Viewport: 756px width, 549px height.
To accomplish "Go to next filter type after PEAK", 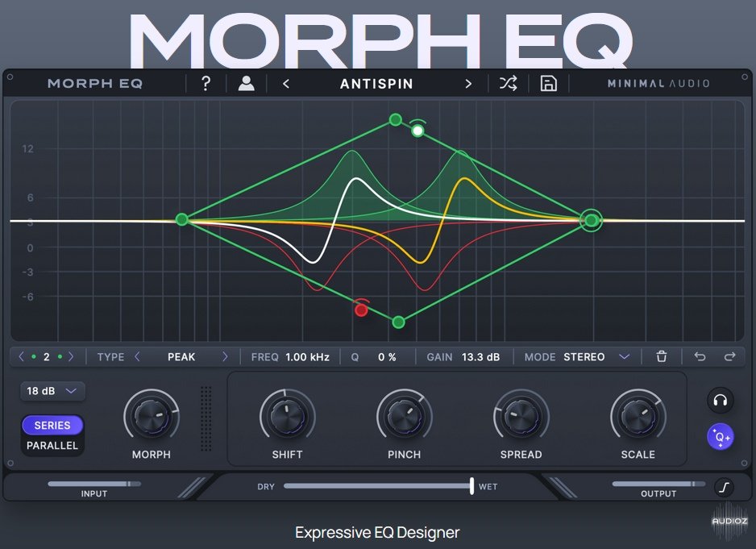I will (225, 357).
